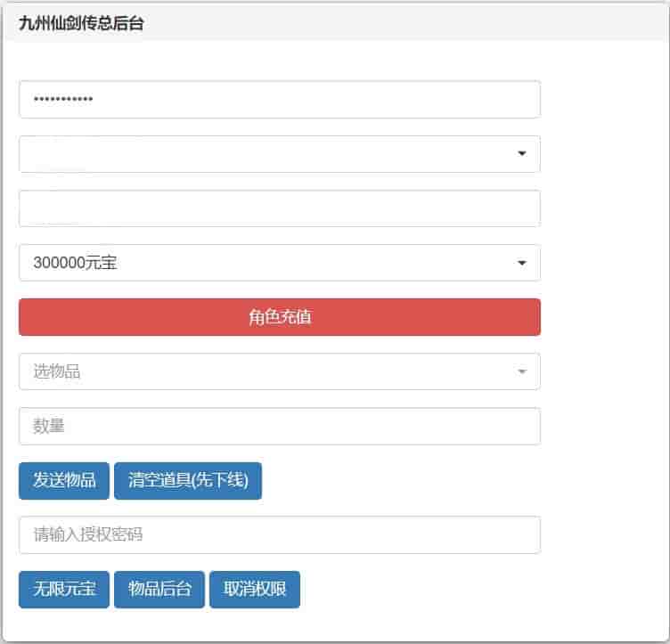Click the 发送物品 button
This screenshot has height=644, width=670.
(64, 480)
